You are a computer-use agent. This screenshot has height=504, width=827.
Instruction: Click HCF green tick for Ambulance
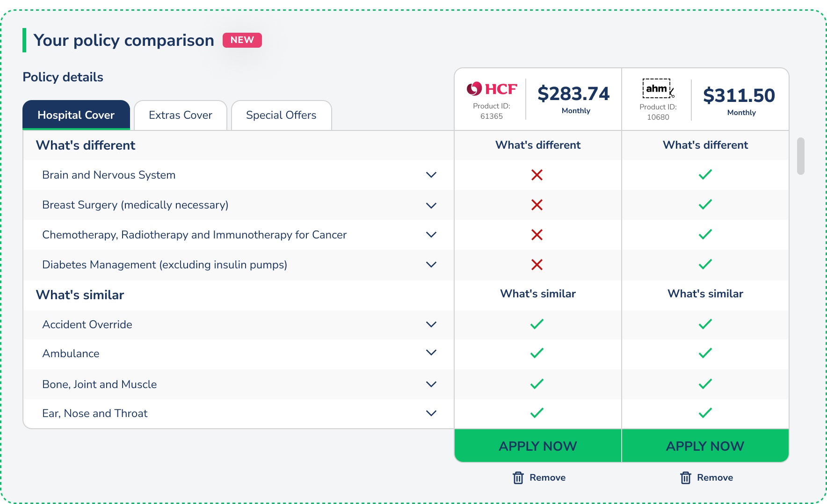coord(537,353)
